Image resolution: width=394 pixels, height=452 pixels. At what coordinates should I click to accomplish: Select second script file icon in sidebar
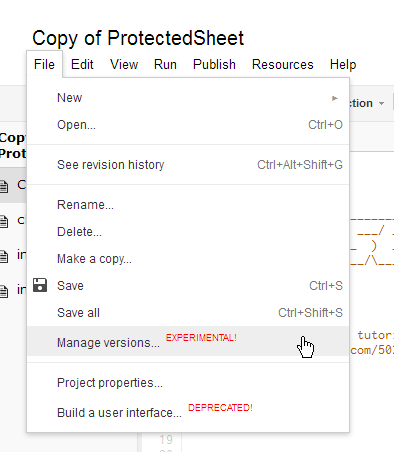pos(4,221)
